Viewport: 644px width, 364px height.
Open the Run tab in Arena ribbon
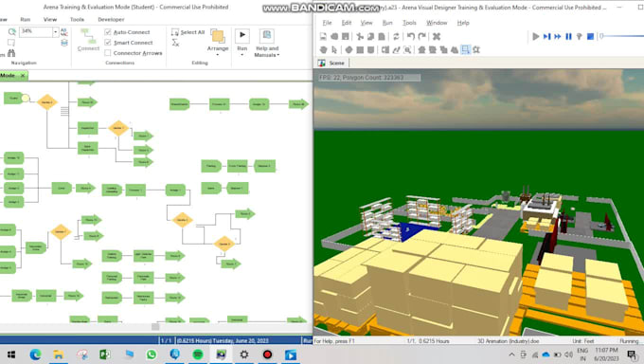coord(25,19)
